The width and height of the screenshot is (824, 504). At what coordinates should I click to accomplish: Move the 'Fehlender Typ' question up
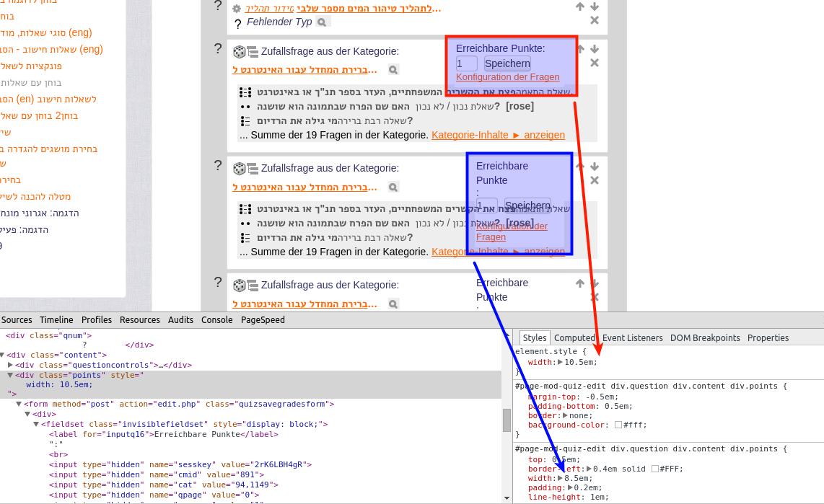(x=580, y=6)
